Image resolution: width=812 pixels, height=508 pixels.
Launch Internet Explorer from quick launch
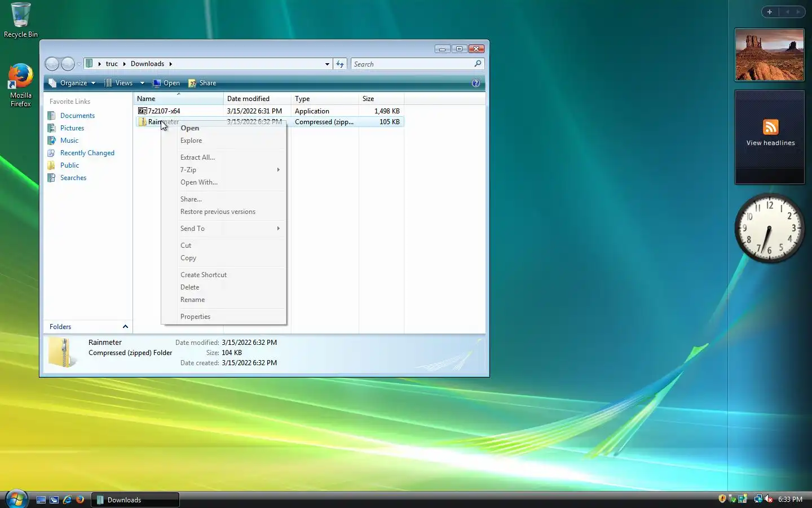(x=67, y=500)
